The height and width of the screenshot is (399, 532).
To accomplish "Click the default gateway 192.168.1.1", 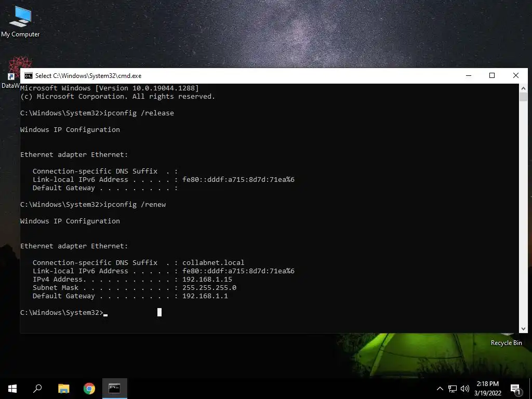I will pyautogui.click(x=205, y=296).
